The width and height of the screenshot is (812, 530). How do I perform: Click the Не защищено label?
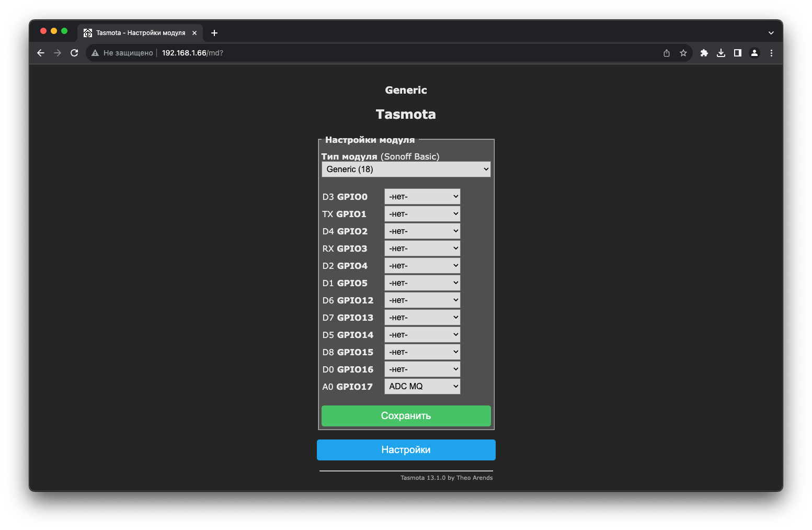128,53
